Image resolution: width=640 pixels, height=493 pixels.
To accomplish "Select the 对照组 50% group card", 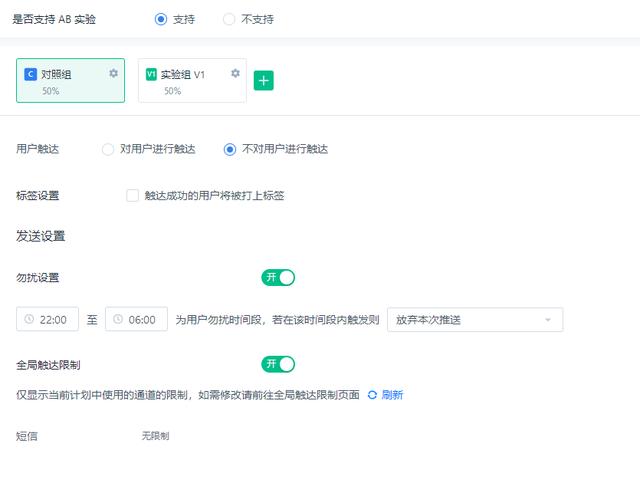I will 70,80.
